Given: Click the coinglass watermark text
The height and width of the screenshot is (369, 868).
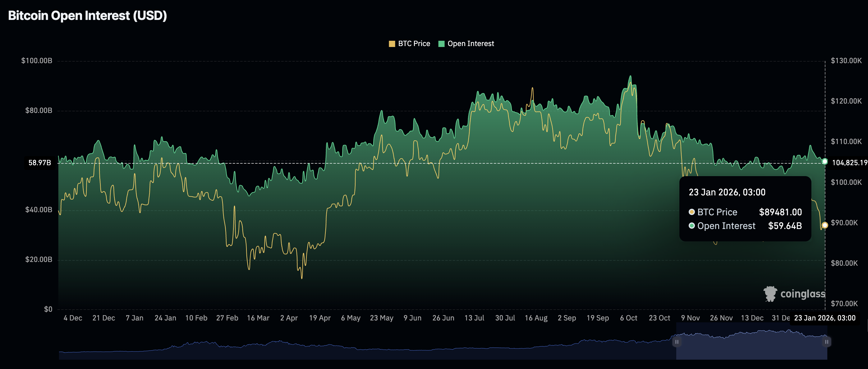Looking at the screenshot, I should [803, 294].
